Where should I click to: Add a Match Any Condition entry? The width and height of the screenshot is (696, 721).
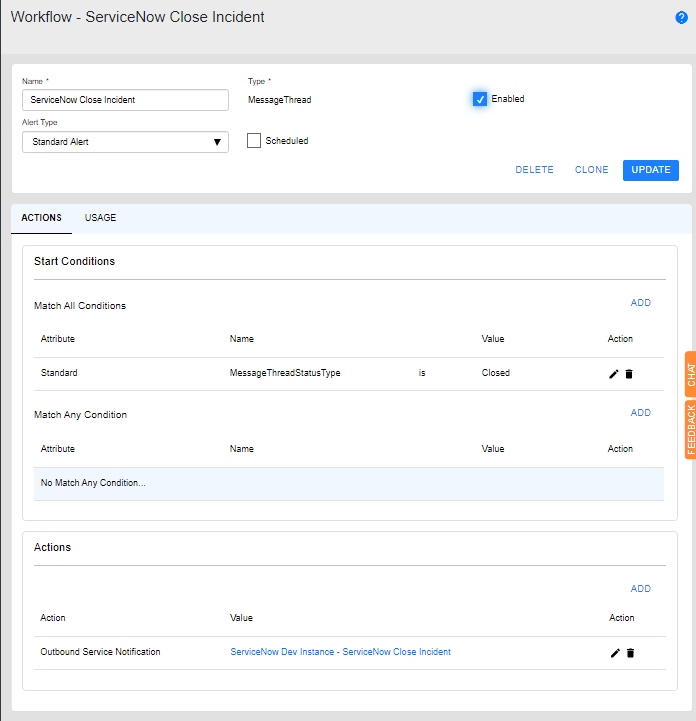click(x=640, y=413)
